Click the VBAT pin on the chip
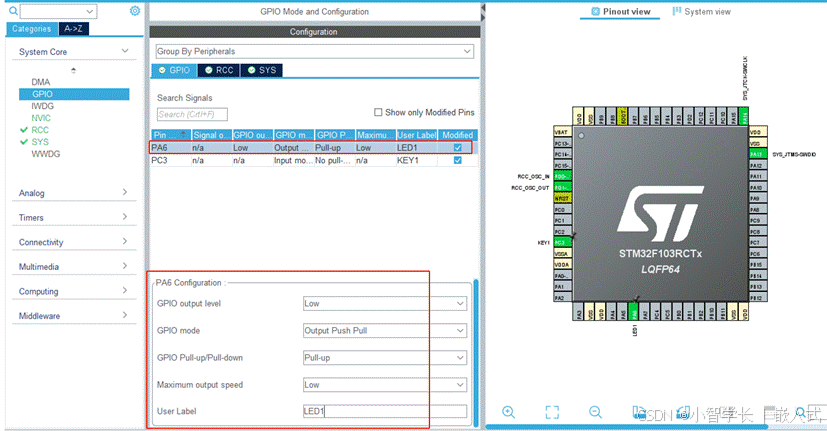Screen dimensions: 827x431 click(x=563, y=132)
